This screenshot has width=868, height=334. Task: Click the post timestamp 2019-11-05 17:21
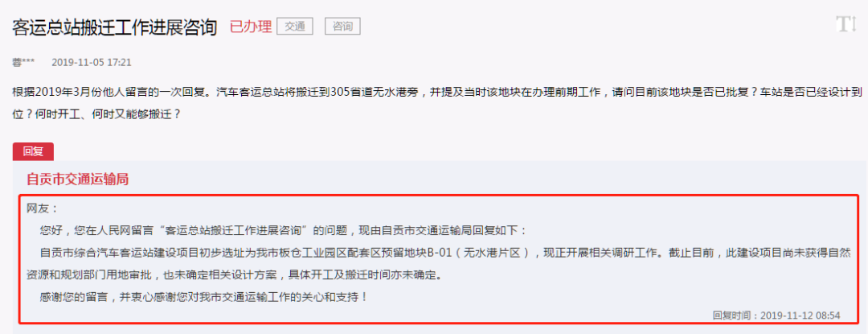tap(92, 62)
